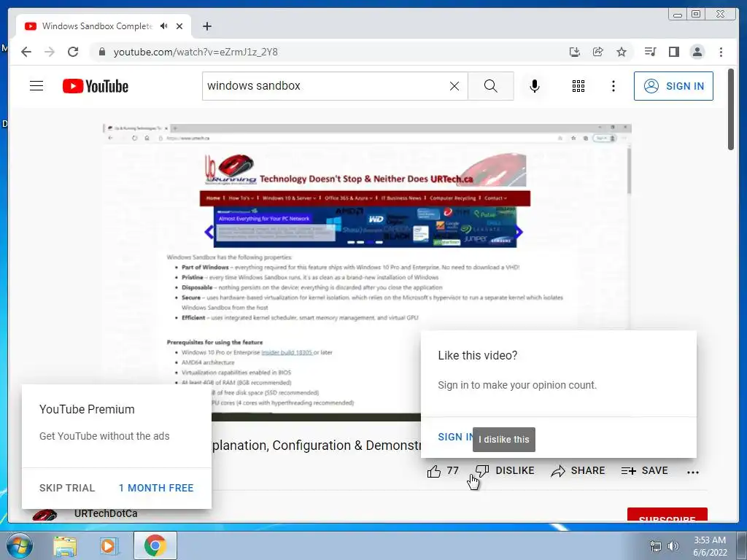Open the YouTube hamburger guide menu

36,86
